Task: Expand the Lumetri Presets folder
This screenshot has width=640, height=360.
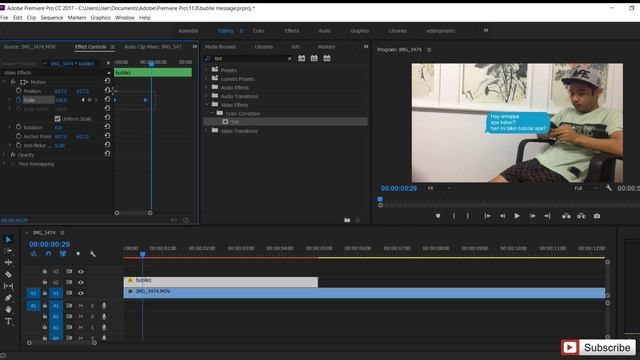Action: [206, 78]
